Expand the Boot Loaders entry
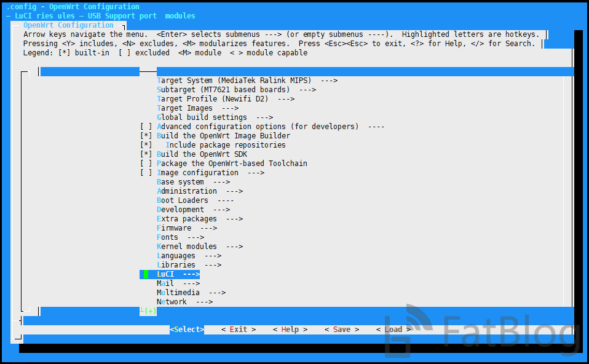This screenshot has width=589, height=364. click(x=196, y=200)
